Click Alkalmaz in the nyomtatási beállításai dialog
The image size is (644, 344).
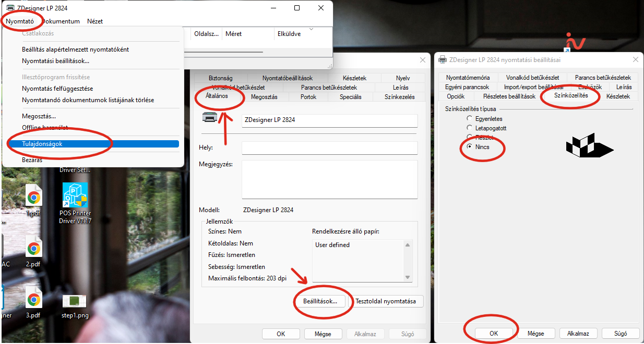pos(578,334)
